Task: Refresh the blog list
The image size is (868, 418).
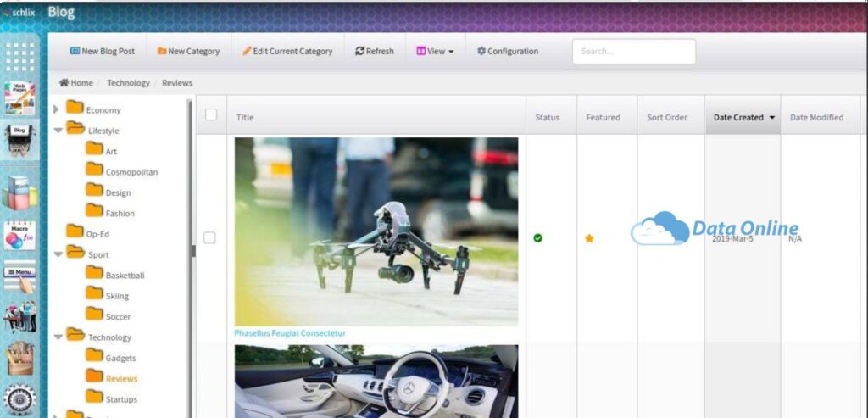Action: (x=375, y=51)
